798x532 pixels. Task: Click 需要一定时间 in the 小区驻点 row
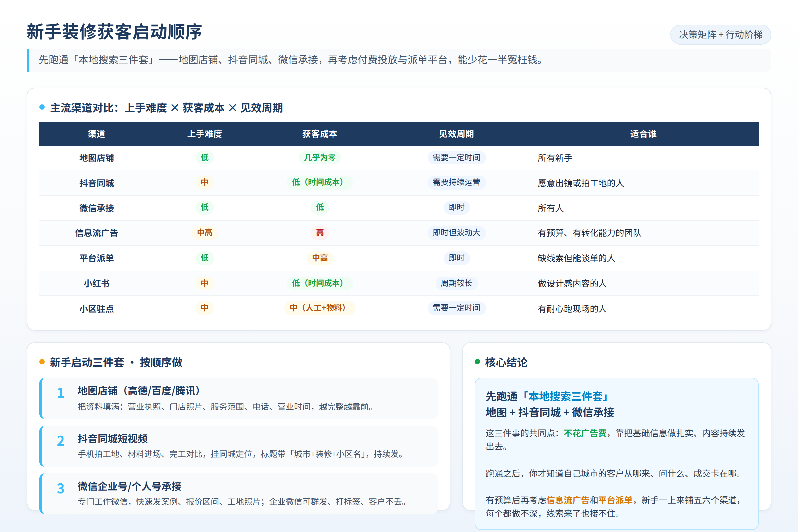456,308
